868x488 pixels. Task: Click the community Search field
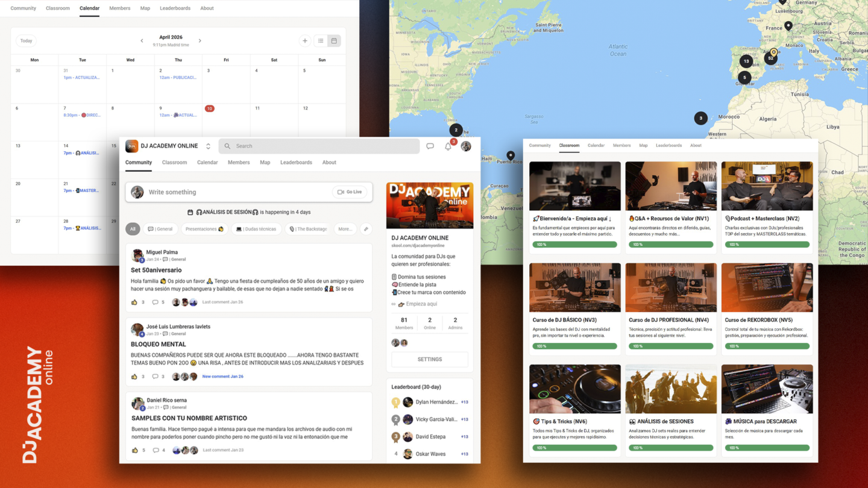click(319, 146)
